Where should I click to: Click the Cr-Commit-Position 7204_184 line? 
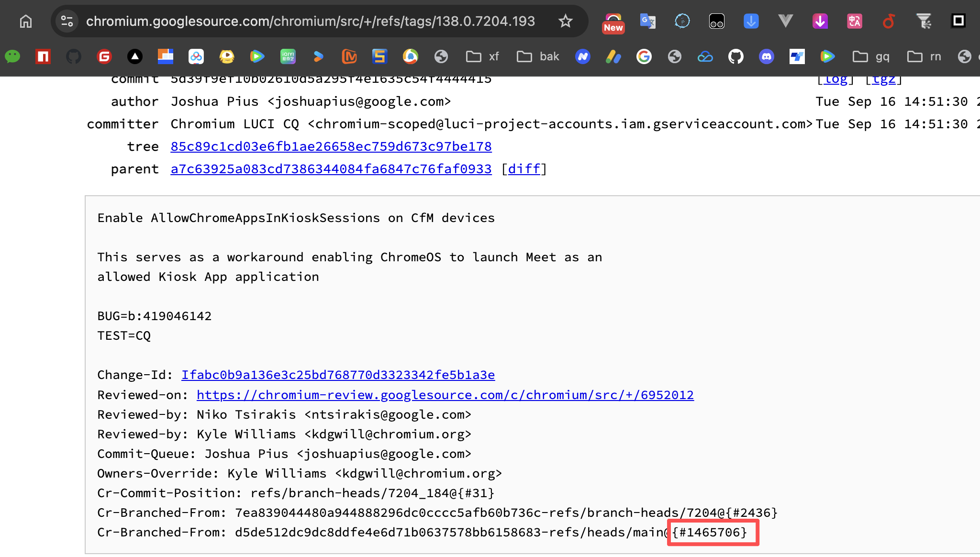pyautogui.click(x=296, y=493)
